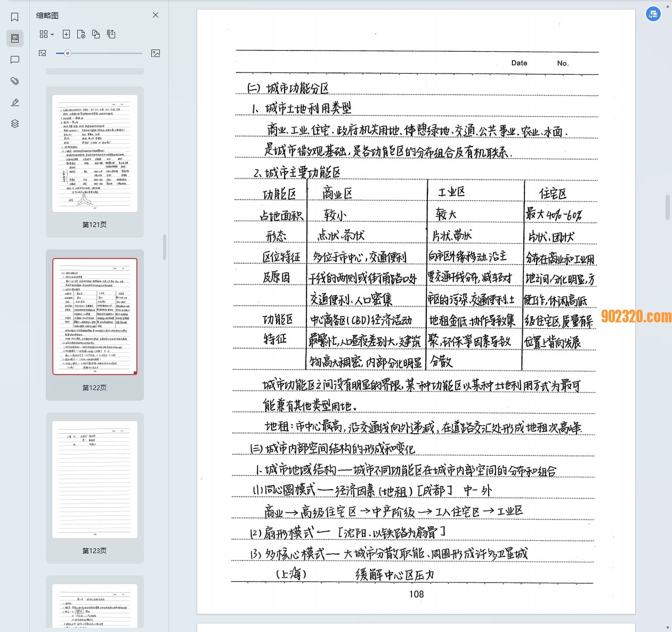Screen dimensions: 672x632
Task: Open the grid view dropdown
Action: coord(46,34)
